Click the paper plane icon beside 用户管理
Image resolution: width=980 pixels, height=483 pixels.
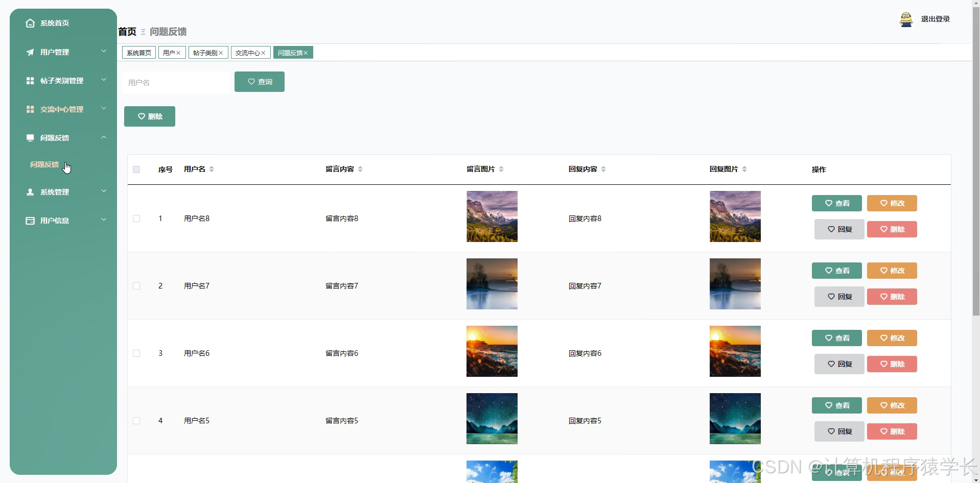click(x=30, y=52)
